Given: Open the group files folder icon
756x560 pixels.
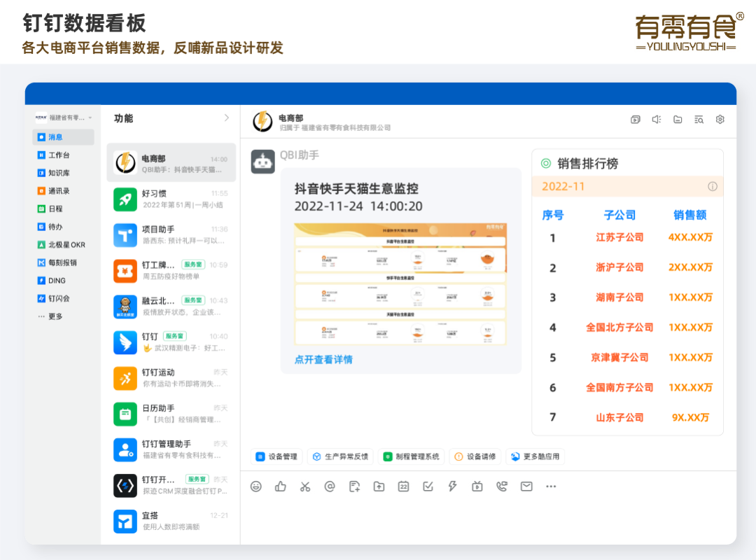Looking at the screenshot, I should point(678,119).
